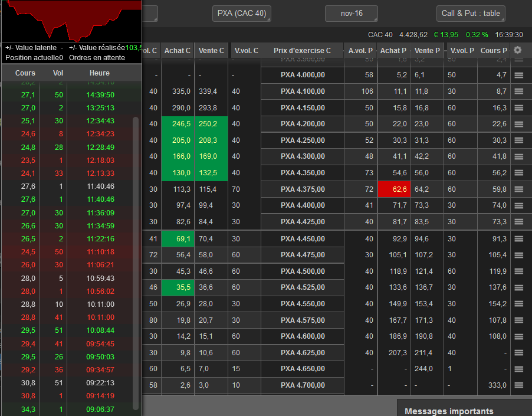Open row menu for PXA 4.350,00
Image resolution: width=532 pixels, height=416 pixels.
518,173
